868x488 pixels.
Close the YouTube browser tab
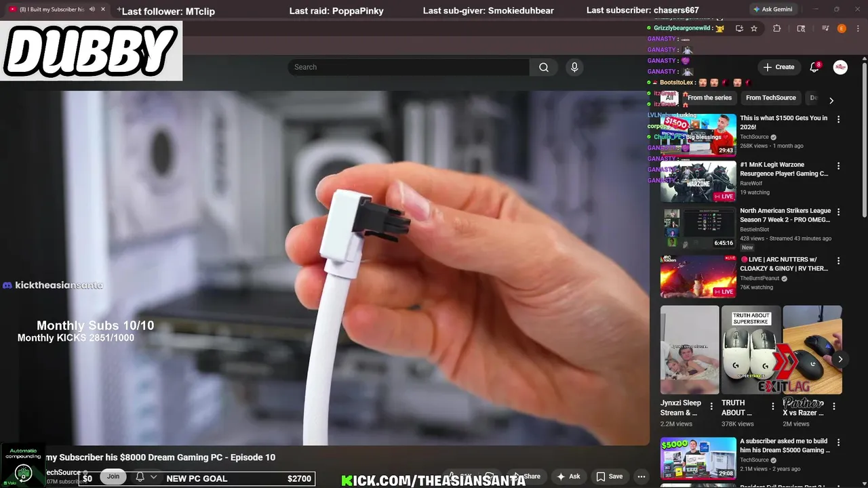point(103,9)
